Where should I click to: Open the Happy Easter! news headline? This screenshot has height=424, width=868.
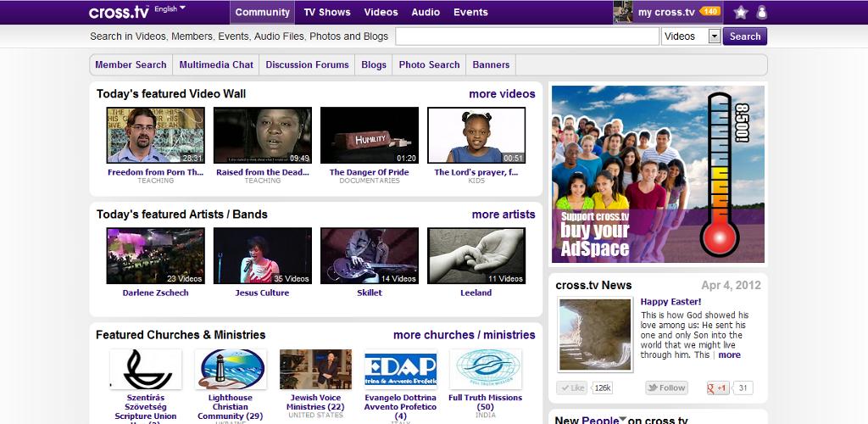point(671,302)
